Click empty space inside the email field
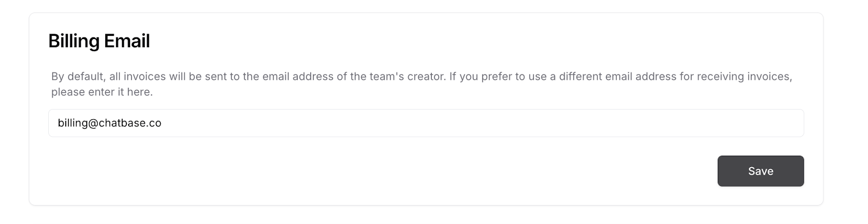The width and height of the screenshot is (868, 224). coord(483,123)
